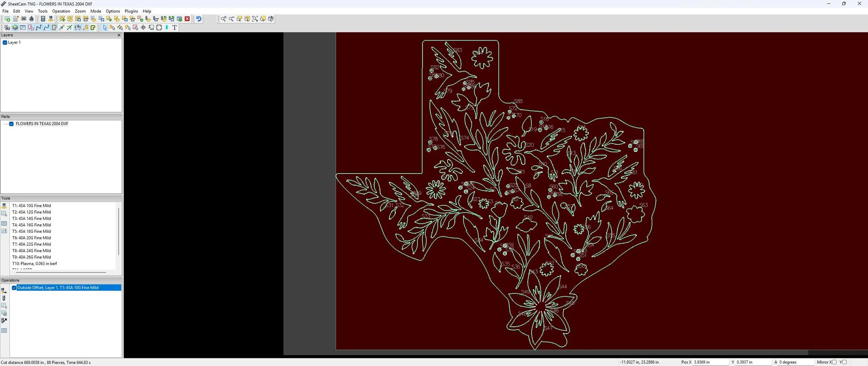Open the Mode menu
This screenshot has width=868, height=366.
(96, 11)
